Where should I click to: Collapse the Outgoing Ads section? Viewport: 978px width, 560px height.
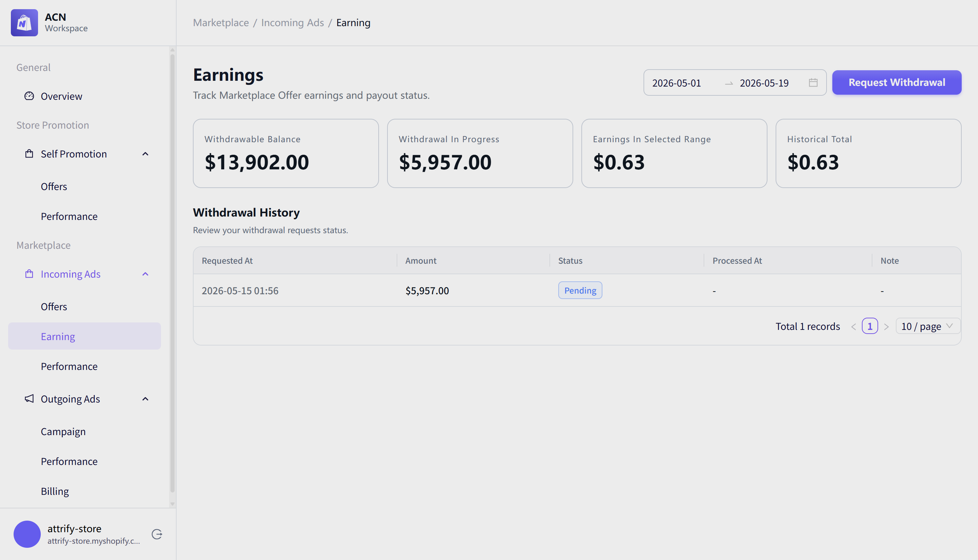pos(145,399)
